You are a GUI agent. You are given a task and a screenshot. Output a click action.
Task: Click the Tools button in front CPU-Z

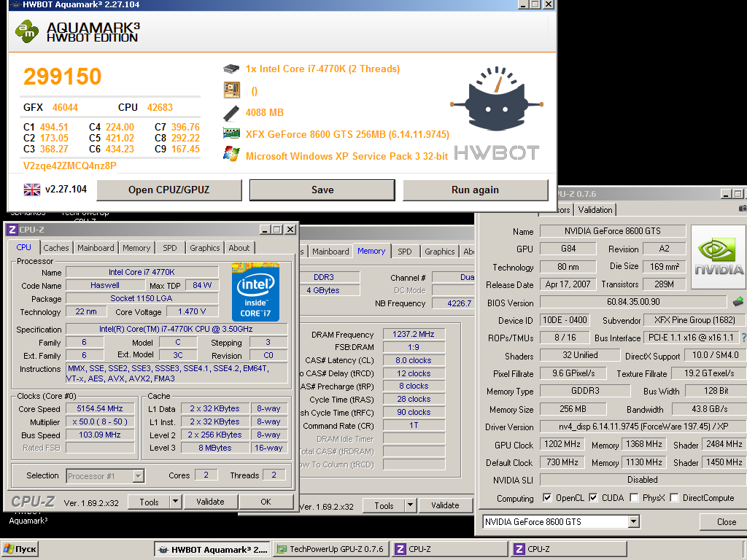point(149,502)
